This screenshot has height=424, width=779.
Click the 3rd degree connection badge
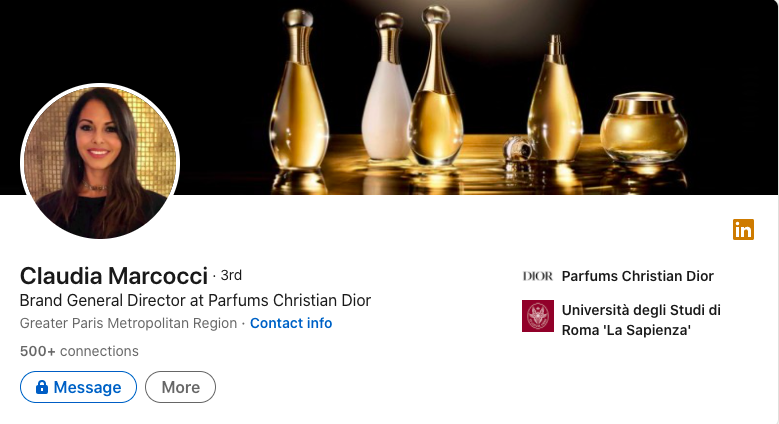(x=231, y=275)
